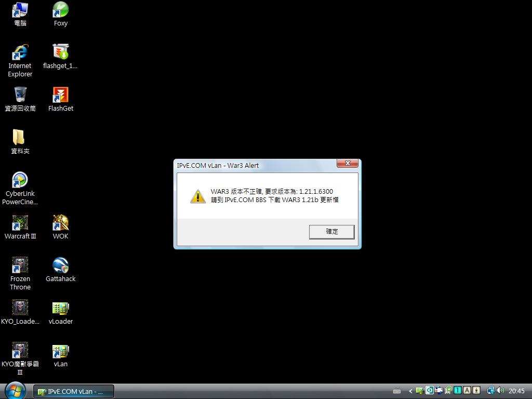Click the dialog title IPvE.COM vLan - War3 Alert
Screen dimensions: 532x399
click(x=218, y=166)
